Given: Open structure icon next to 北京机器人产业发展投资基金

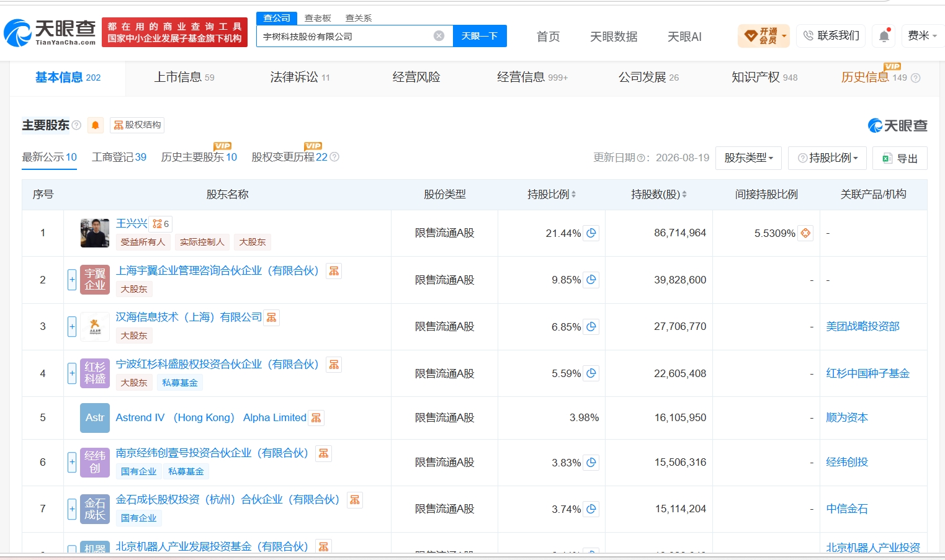Looking at the screenshot, I should tap(323, 546).
